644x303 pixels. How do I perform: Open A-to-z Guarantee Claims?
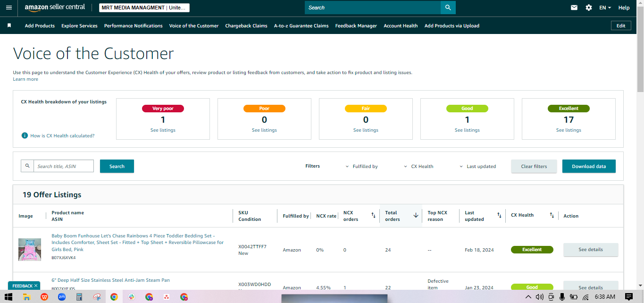click(301, 25)
